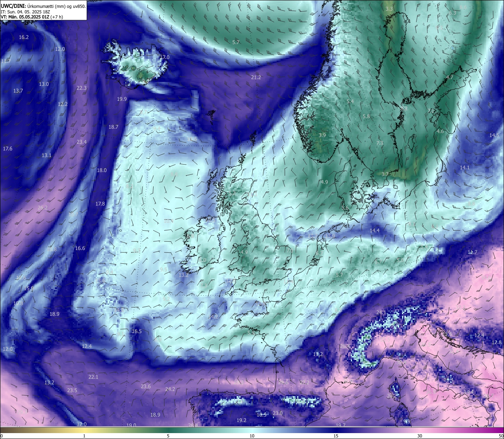Click the 23.5 value label
This screenshot has height=439, width=504.
tap(72, 391)
